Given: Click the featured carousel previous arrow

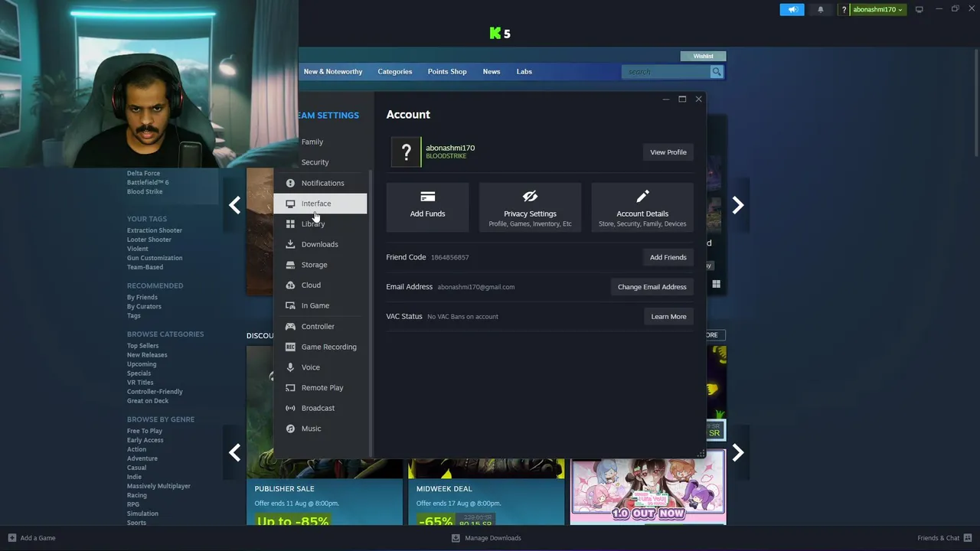Looking at the screenshot, I should pos(234,205).
